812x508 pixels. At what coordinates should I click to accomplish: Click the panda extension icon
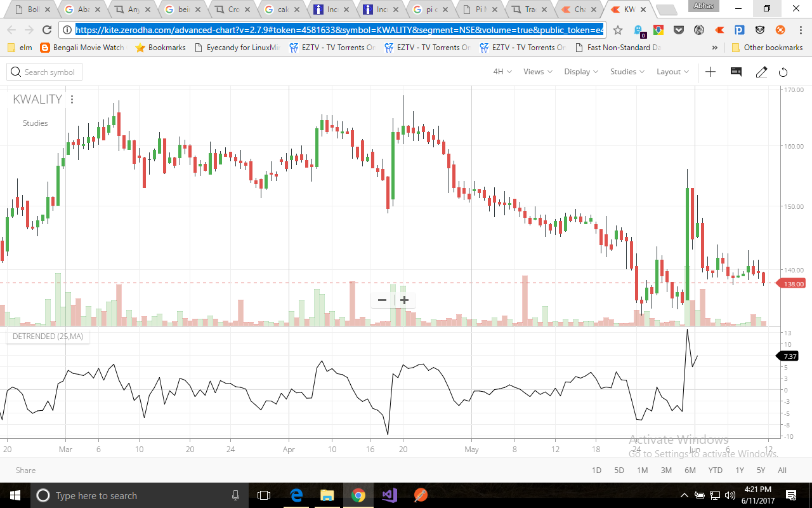[760, 30]
